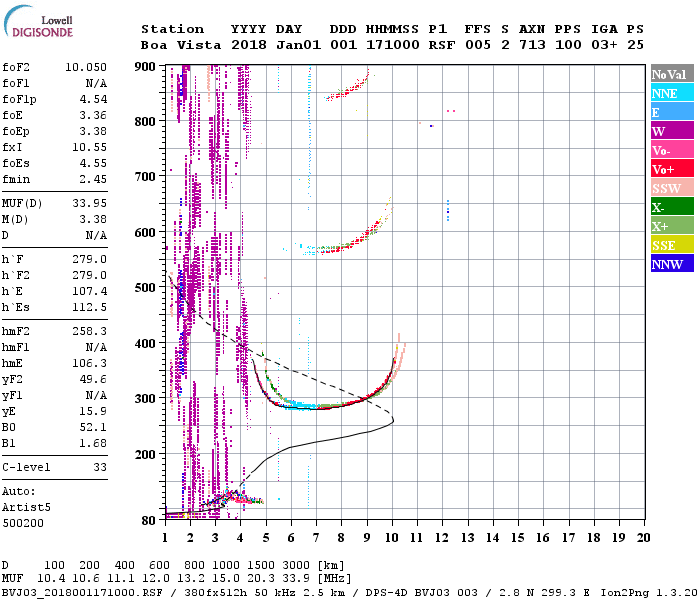Select the E blue legend swatch
The width and height of the screenshot is (700, 600).
point(672,112)
